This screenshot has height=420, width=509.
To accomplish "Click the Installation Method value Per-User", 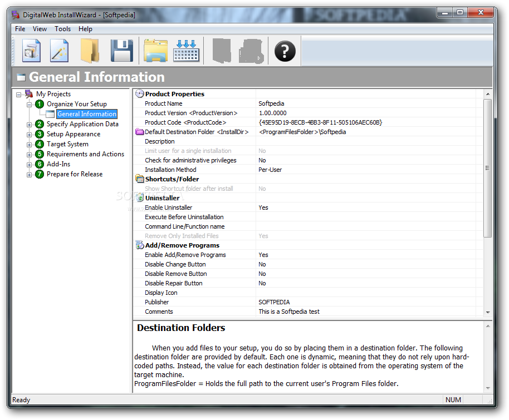I will pyautogui.click(x=270, y=170).
